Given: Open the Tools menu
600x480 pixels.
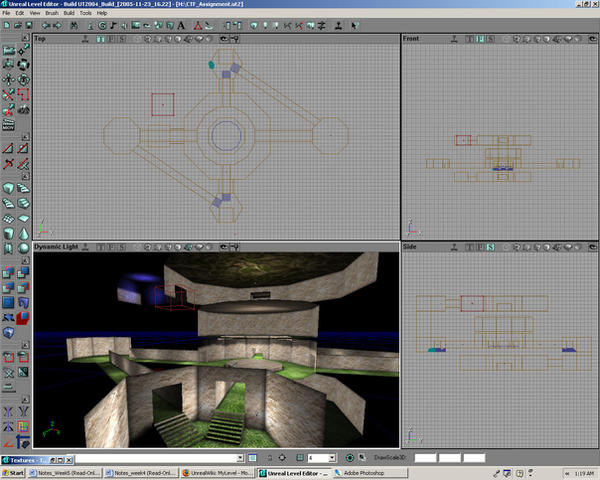Looking at the screenshot, I should click(x=86, y=13).
